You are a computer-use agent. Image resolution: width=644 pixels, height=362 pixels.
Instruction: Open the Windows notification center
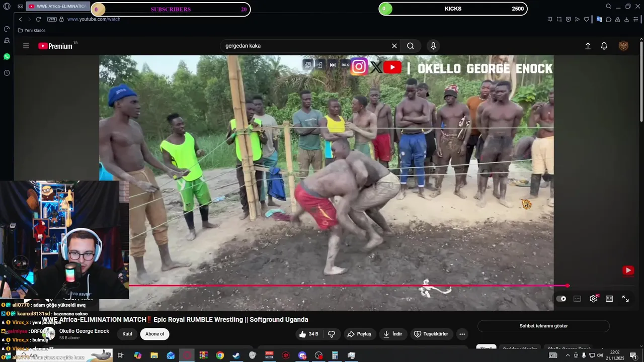pyautogui.click(x=633, y=355)
